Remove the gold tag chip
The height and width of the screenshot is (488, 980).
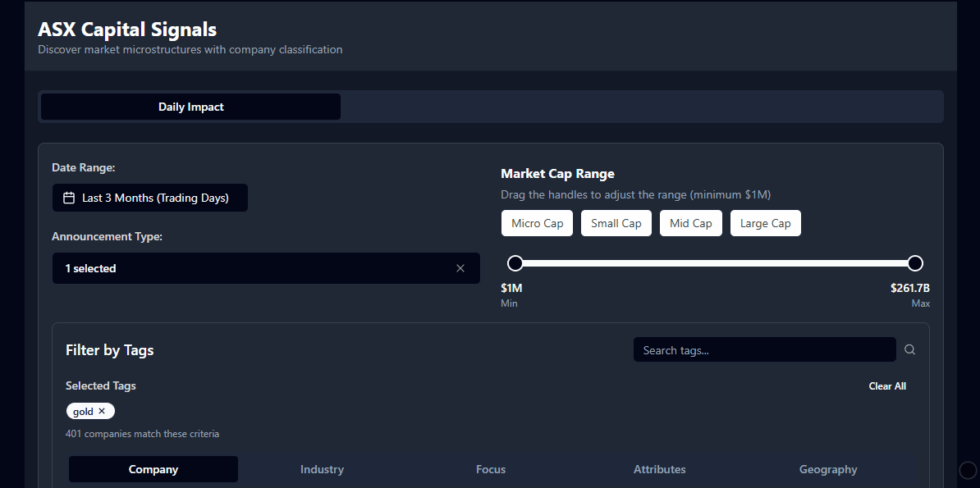(102, 411)
